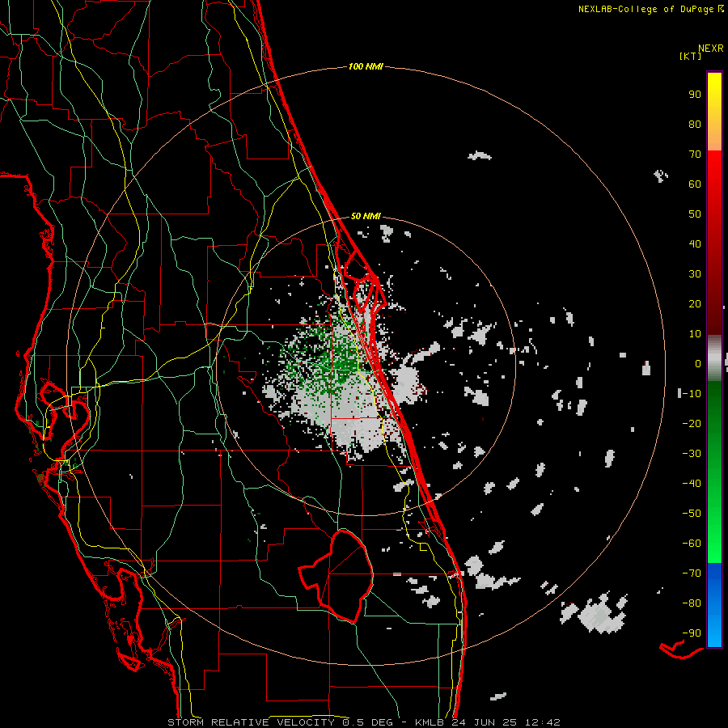Click the positive 90 scale value
The height and width of the screenshot is (728, 728).
pyautogui.click(x=695, y=95)
